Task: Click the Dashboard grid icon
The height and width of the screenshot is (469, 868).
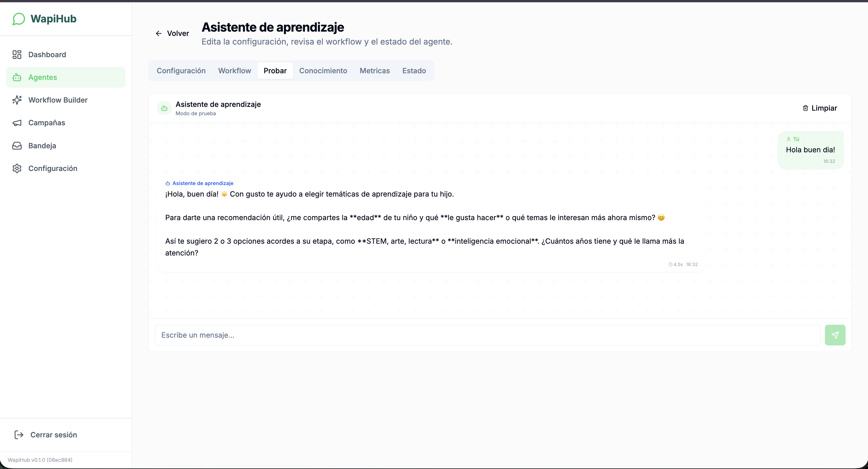Action: pyautogui.click(x=17, y=55)
